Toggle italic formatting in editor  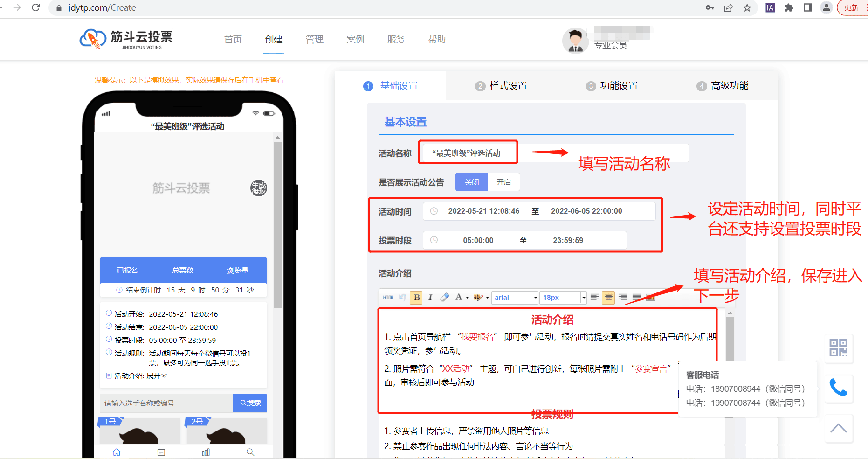click(x=430, y=297)
